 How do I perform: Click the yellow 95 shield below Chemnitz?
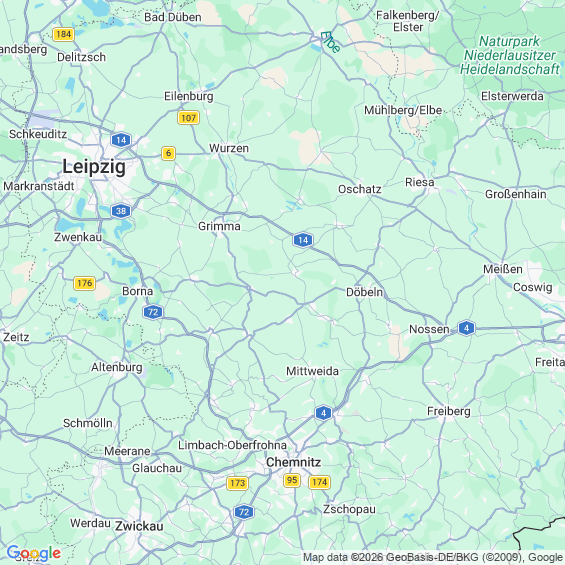292,480
